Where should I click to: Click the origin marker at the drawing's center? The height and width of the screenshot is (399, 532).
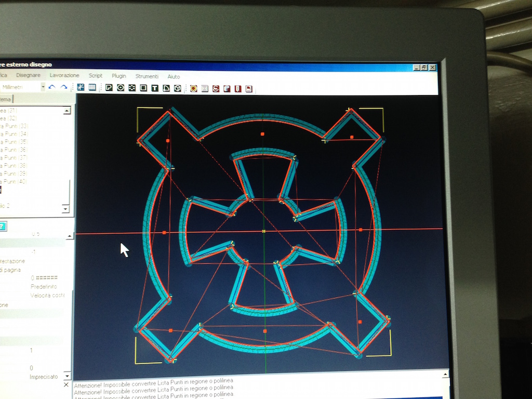click(x=264, y=231)
